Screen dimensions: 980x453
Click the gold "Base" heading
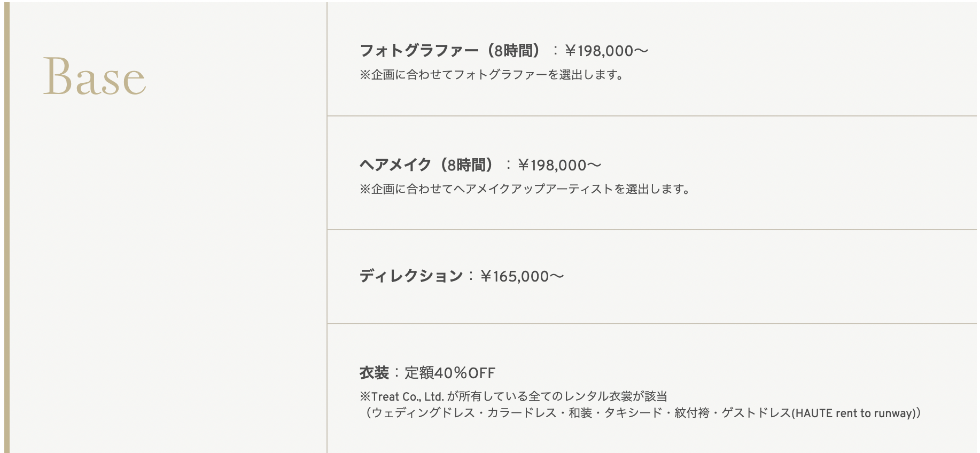[x=94, y=77]
